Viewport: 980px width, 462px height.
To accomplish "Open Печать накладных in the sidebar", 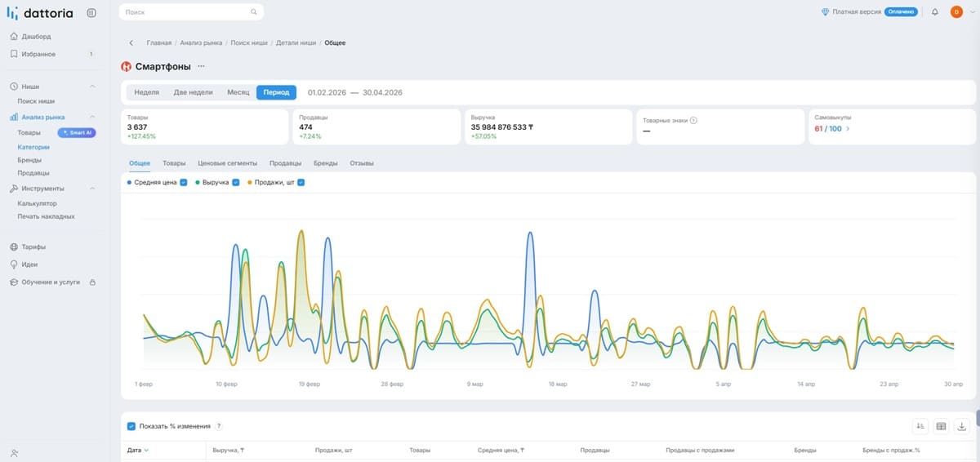I will pyautogui.click(x=47, y=216).
